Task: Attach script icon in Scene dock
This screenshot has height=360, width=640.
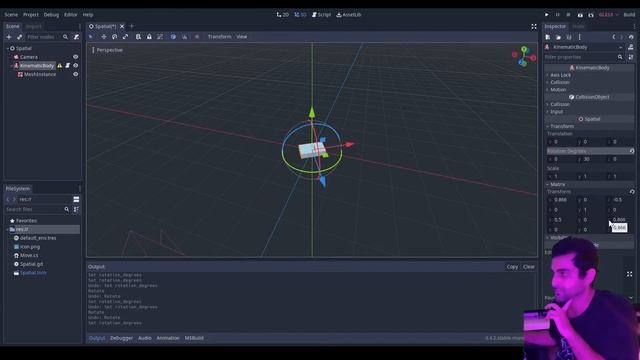Action: click(76, 37)
